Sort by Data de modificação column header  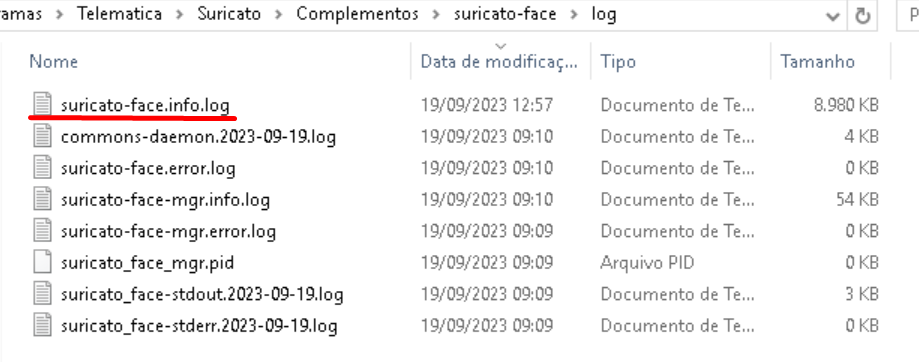pos(501,62)
